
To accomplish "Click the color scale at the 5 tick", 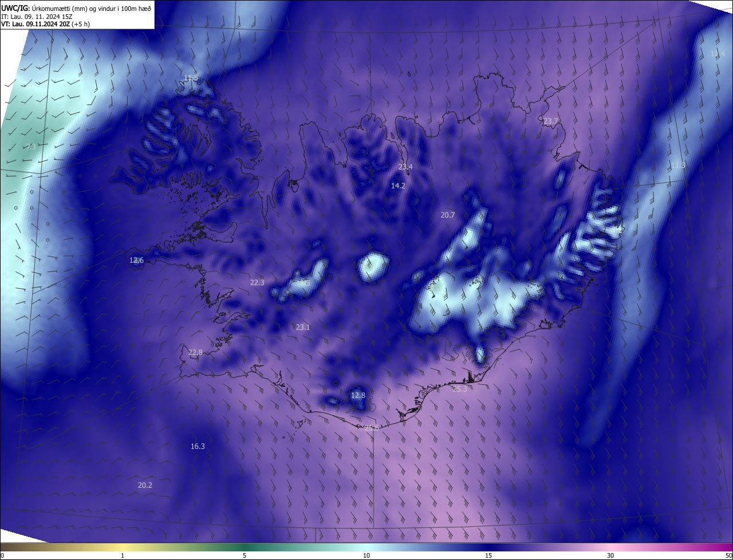I will pos(245,555).
